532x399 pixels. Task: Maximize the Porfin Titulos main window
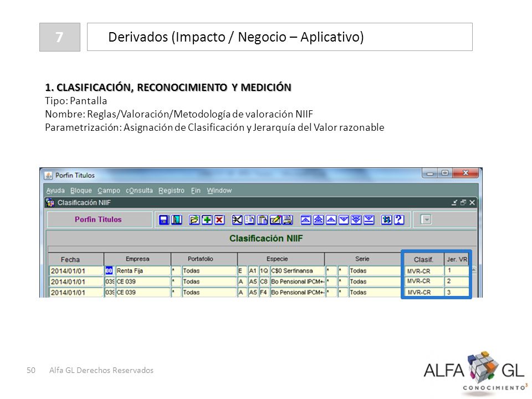(445, 173)
